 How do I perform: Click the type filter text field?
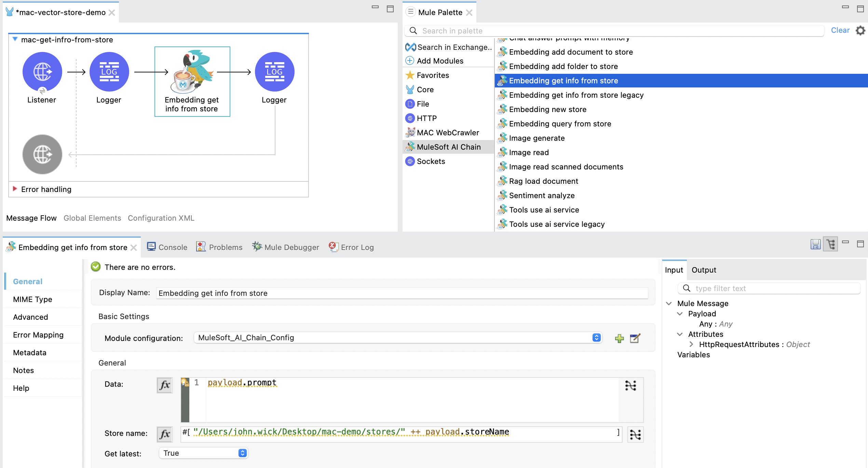pyautogui.click(x=769, y=288)
